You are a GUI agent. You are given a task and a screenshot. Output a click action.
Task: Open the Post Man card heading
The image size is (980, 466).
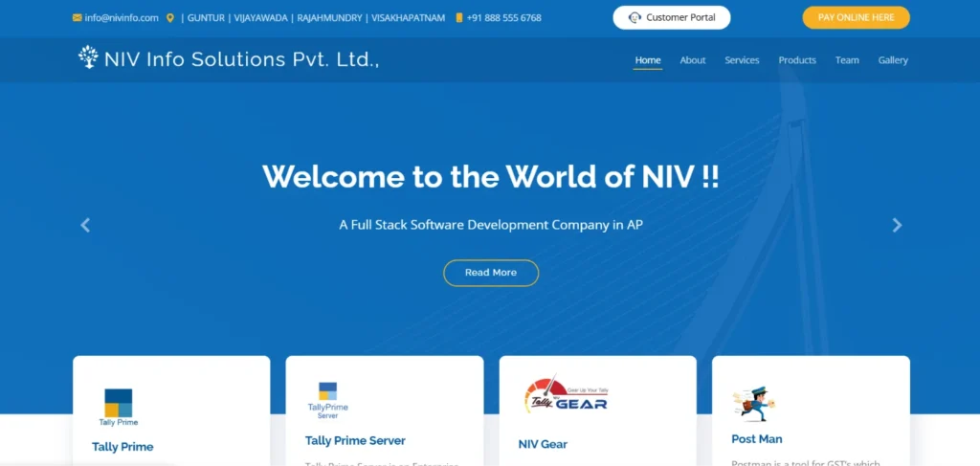[x=756, y=438]
